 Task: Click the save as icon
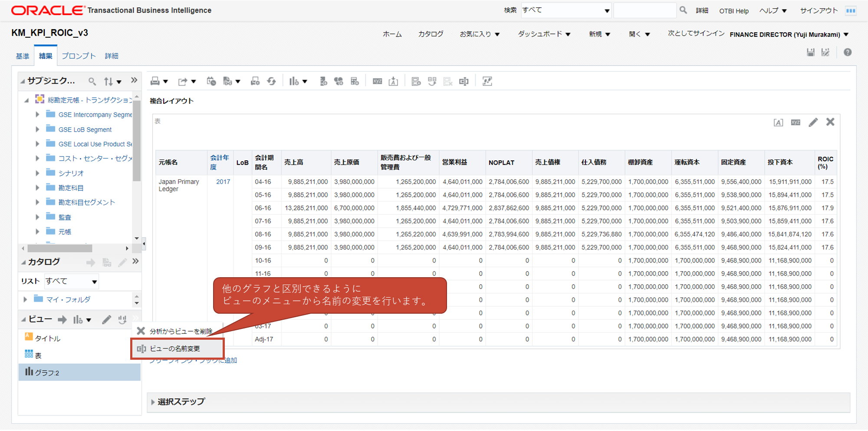click(825, 53)
